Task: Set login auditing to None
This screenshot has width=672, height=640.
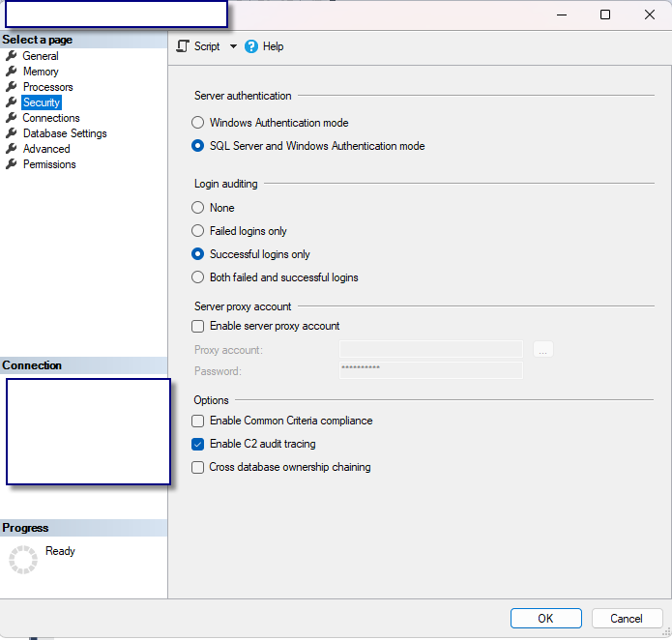Action: [x=213, y=207]
